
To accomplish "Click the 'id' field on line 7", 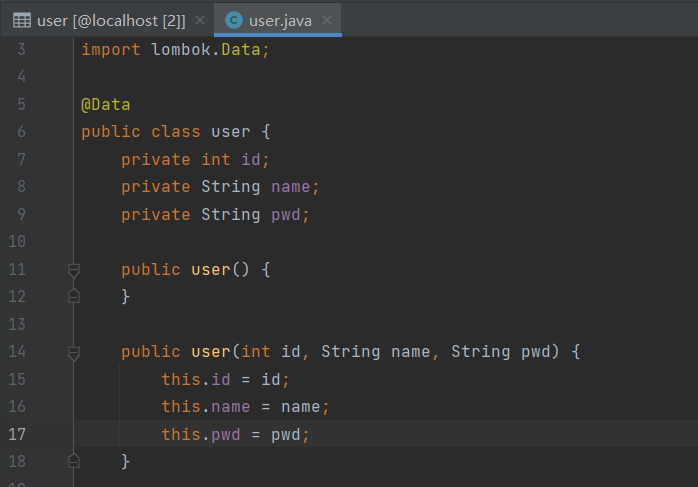I will click(x=251, y=159).
